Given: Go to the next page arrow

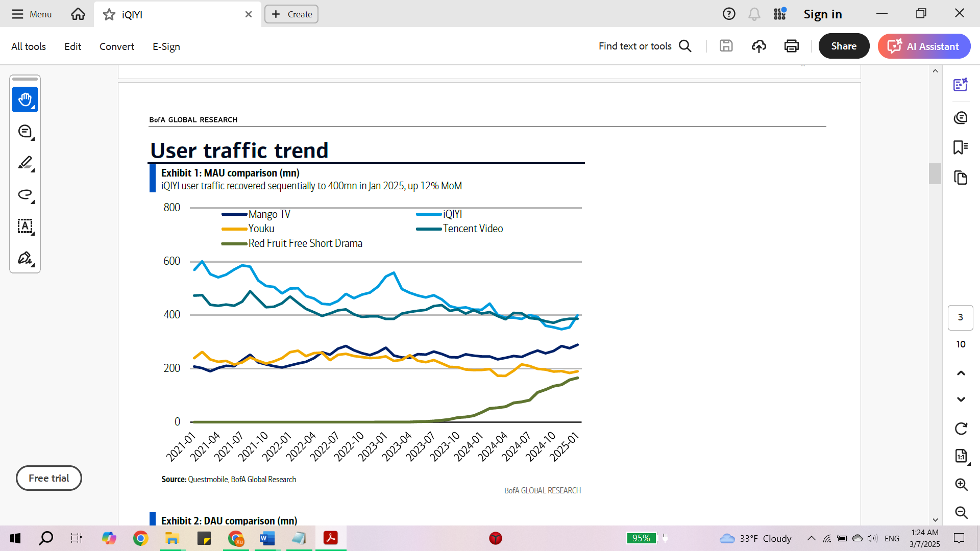Looking at the screenshot, I should pos(961,399).
